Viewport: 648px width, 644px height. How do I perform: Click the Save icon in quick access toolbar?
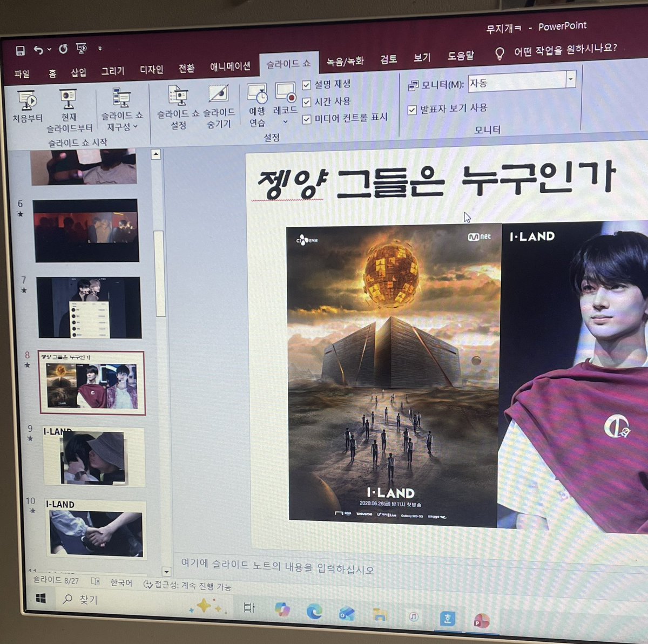click(21, 51)
